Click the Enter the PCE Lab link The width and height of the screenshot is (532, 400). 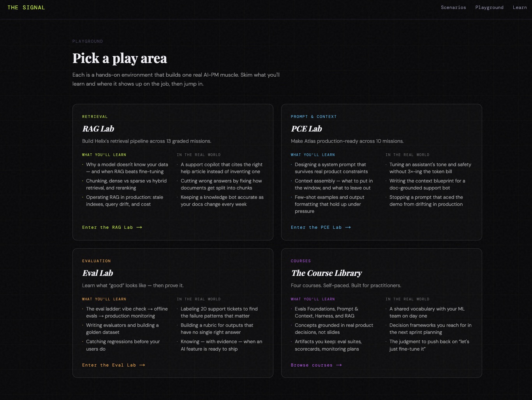tap(321, 227)
